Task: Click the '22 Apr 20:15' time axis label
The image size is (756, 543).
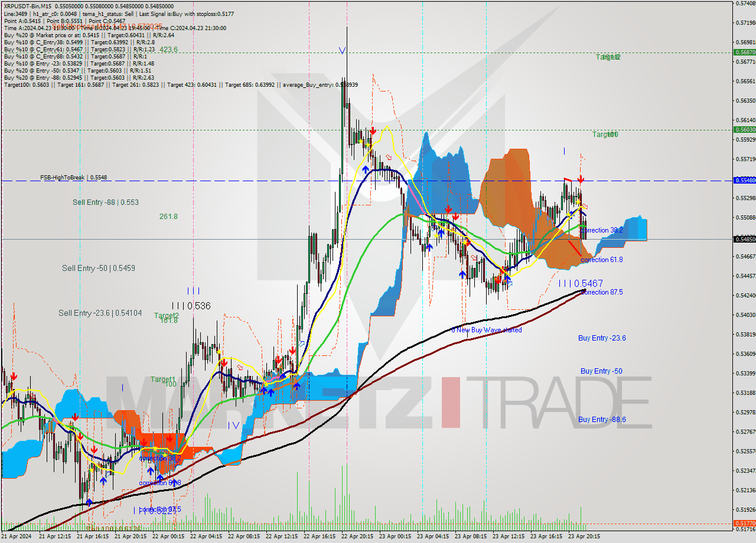Action: coord(357,537)
